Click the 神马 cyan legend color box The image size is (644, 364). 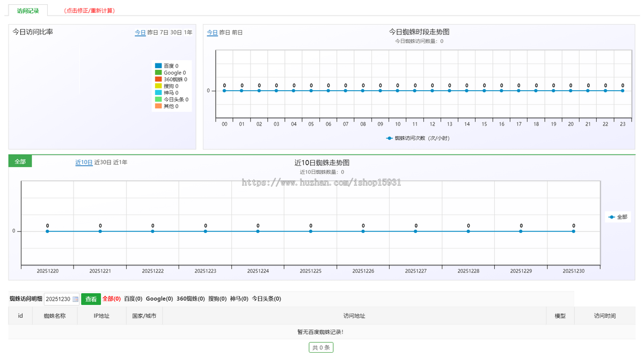[x=158, y=93]
